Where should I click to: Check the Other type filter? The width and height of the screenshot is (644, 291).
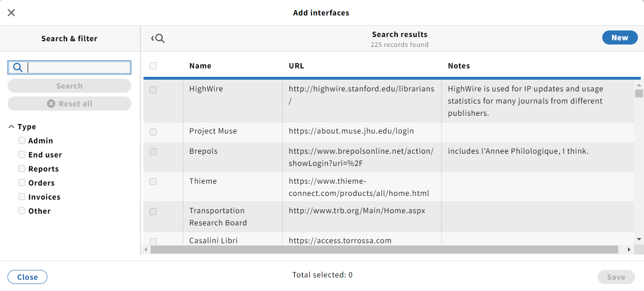[22, 210]
